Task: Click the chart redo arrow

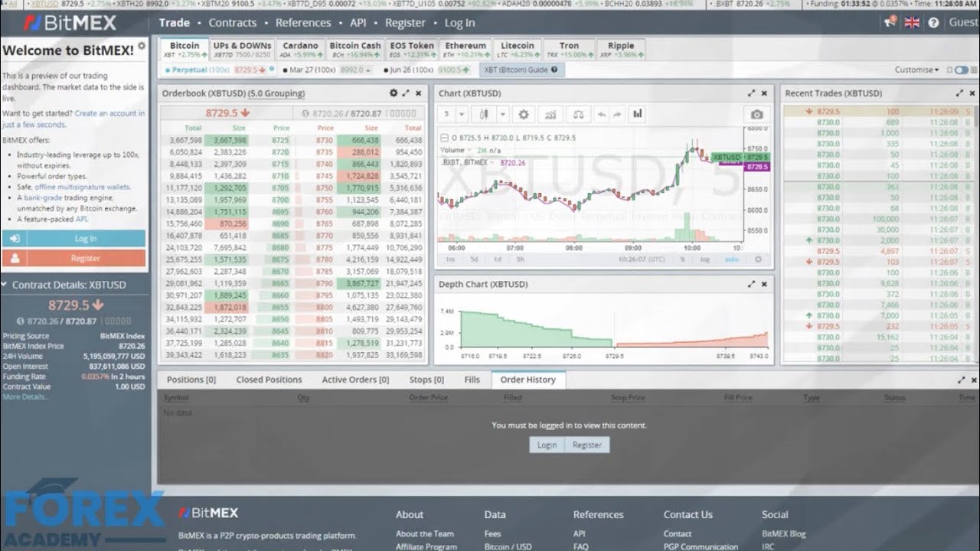Action: coord(617,114)
